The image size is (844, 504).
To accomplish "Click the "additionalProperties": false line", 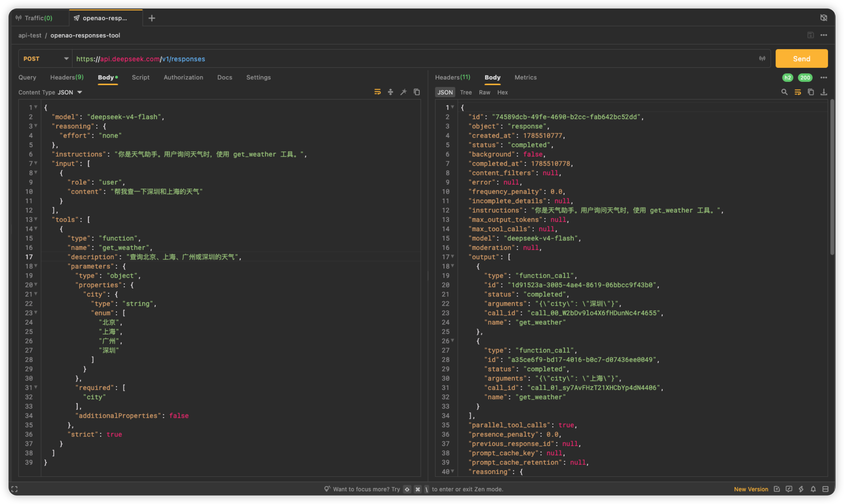I will click(x=132, y=416).
